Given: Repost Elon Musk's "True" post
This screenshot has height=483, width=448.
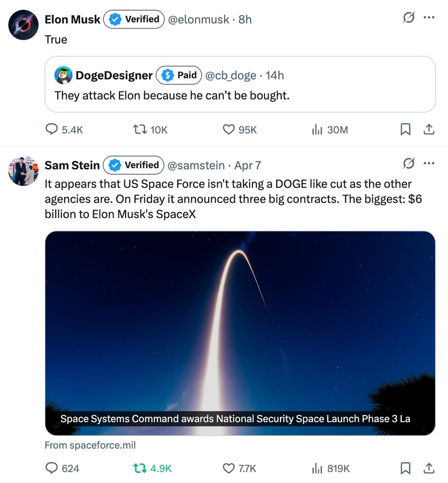Looking at the screenshot, I should click(139, 129).
